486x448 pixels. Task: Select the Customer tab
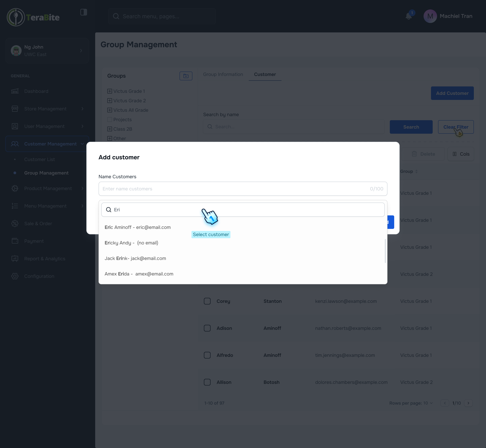coord(265,74)
